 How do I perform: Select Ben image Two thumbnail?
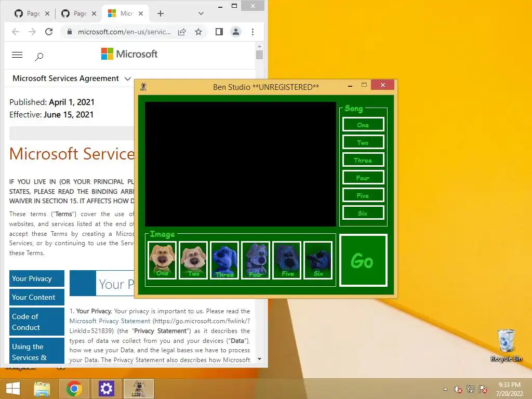tap(193, 260)
